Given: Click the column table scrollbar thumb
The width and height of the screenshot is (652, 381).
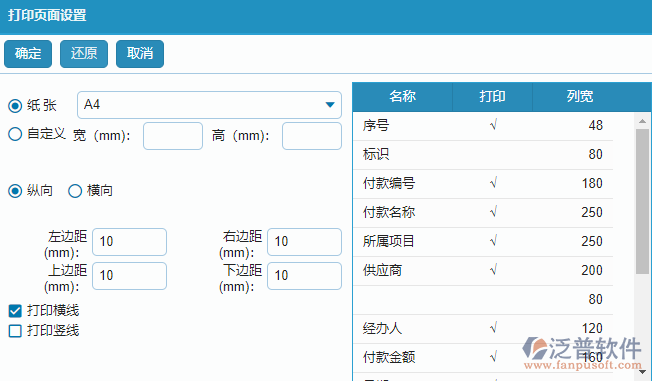Looking at the screenshot, I should [642, 201].
